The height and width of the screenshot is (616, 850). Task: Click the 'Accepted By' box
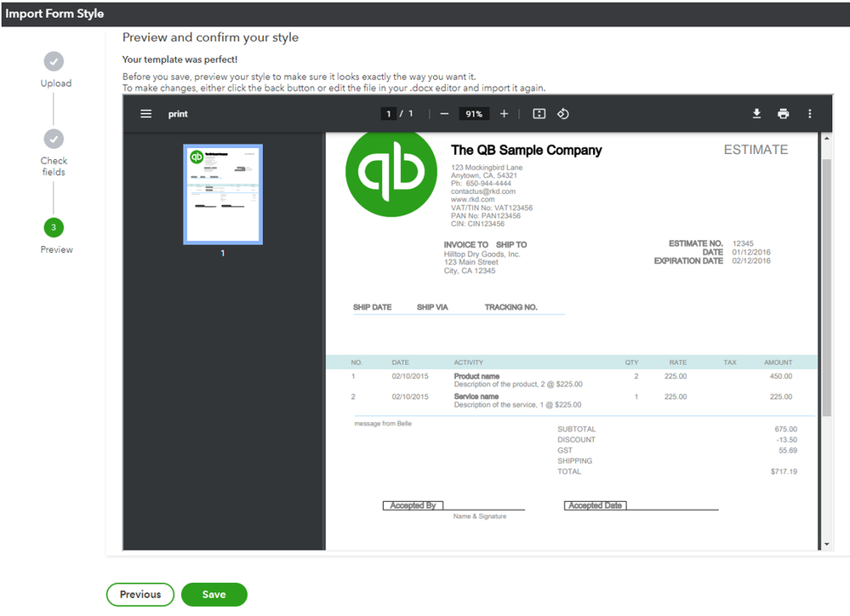click(x=413, y=505)
